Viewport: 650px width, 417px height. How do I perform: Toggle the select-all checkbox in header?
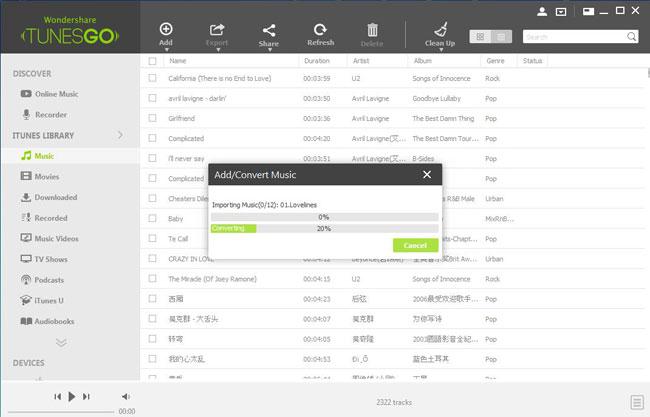pyautogui.click(x=153, y=61)
